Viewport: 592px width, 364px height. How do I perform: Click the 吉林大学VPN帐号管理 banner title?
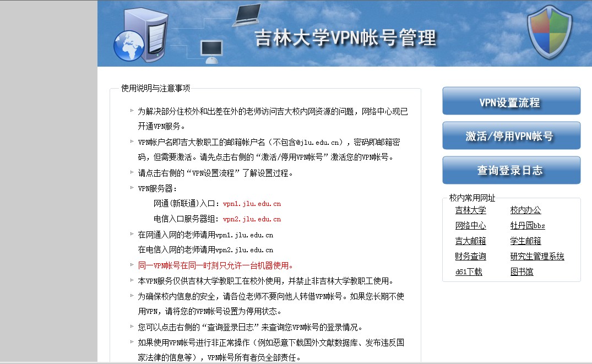click(x=345, y=38)
